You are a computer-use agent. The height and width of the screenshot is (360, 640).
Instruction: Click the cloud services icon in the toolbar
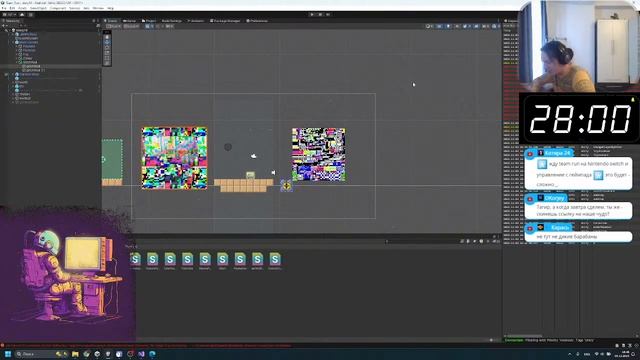click(x=22, y=15)
